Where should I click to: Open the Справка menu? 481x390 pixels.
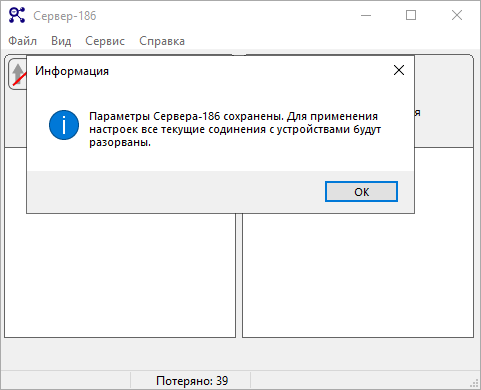162,41
